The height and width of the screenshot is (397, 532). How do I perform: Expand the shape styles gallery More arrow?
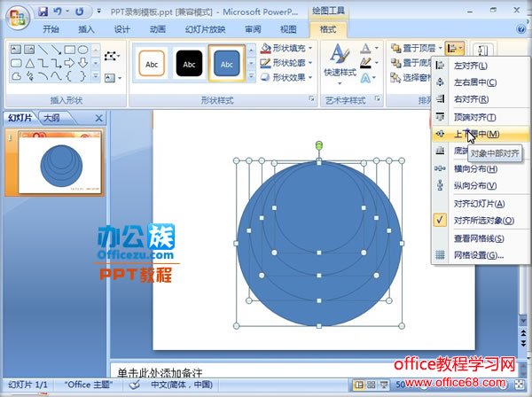click(251, 76)
